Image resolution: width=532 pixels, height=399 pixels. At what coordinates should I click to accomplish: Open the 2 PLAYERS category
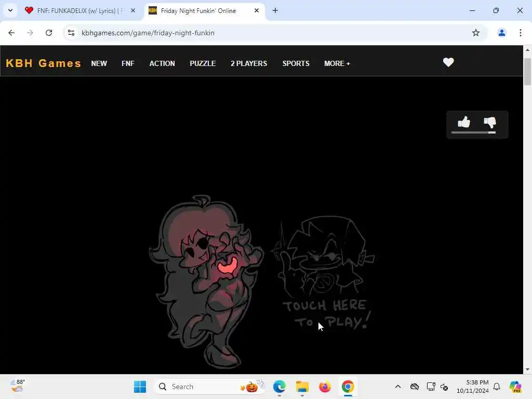pyautogui.click(x=249, y=63)
